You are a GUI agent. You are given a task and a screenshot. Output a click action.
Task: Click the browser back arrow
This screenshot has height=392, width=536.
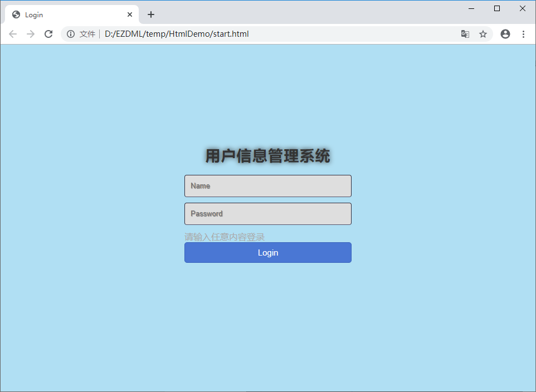[13, 34]
